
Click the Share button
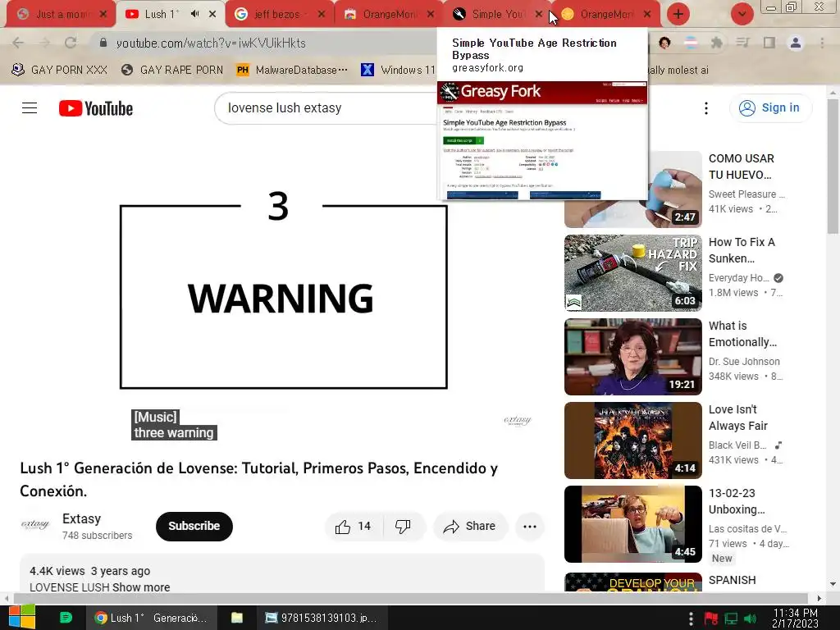[x=470, y=527]
